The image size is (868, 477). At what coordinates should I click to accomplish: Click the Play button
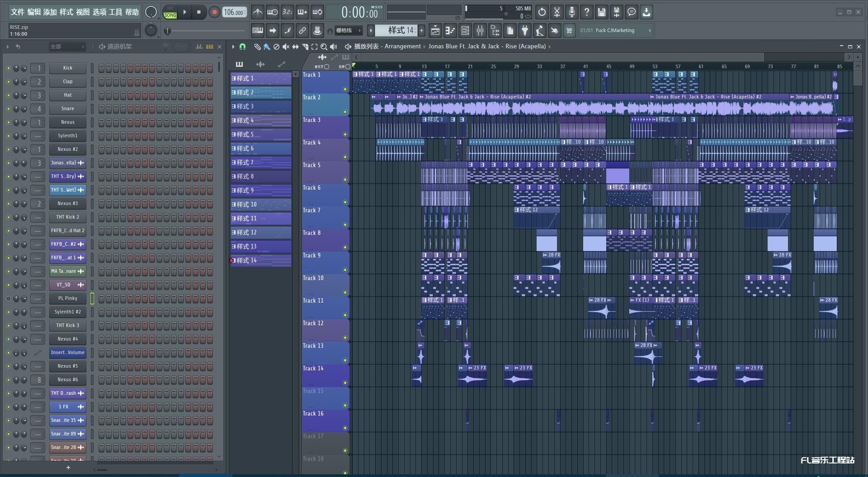pos(184,12)
